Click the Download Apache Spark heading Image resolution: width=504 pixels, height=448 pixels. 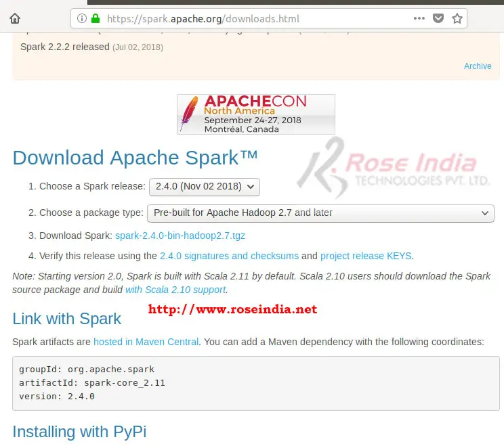tap(135, 158)
